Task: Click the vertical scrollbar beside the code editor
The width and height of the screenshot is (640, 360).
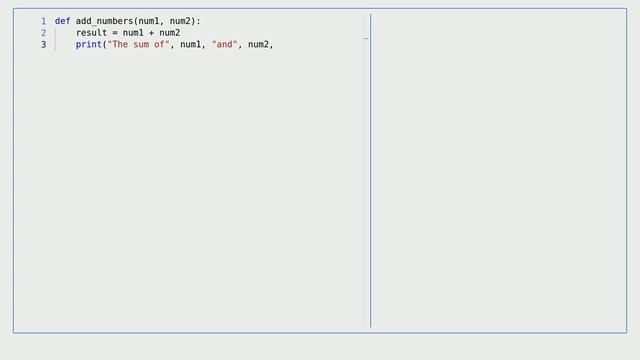Action: [366, 170]
